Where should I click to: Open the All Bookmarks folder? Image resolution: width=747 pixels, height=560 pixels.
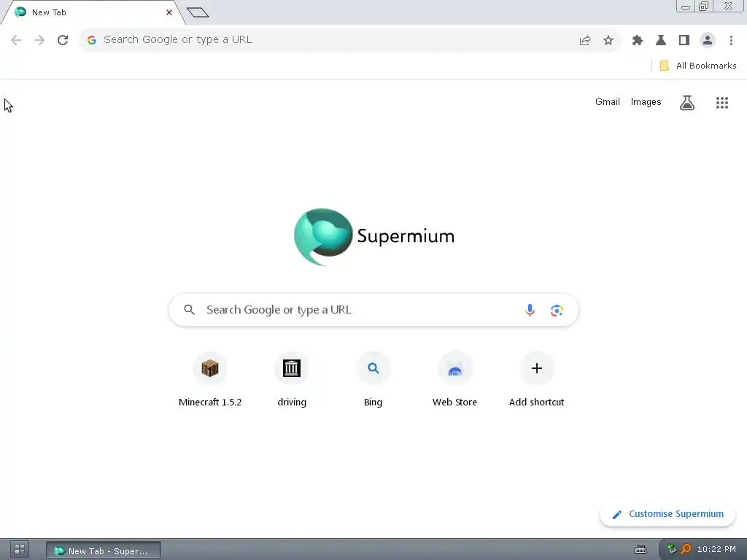coord(698,66)
